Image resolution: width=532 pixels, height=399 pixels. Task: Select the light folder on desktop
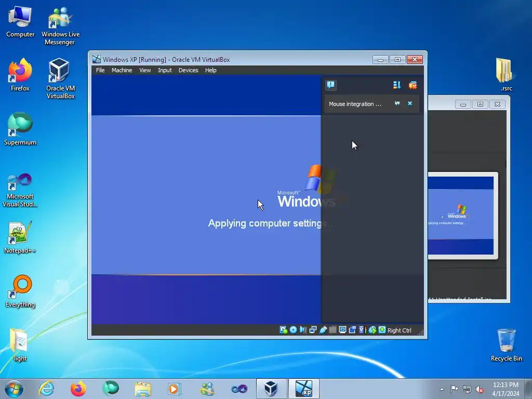pos(20,345)
